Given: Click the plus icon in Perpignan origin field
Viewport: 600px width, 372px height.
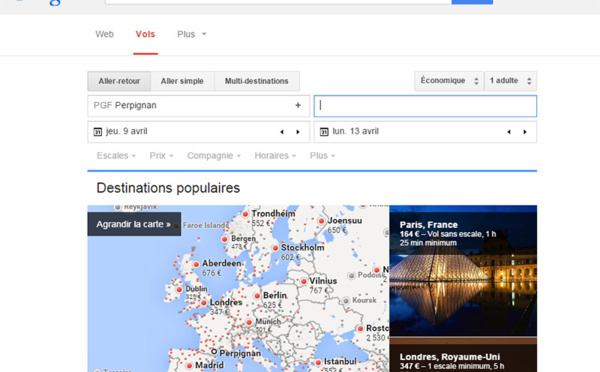Looking at the screenshot, I should pyautogui.click(x=298, y=105).
